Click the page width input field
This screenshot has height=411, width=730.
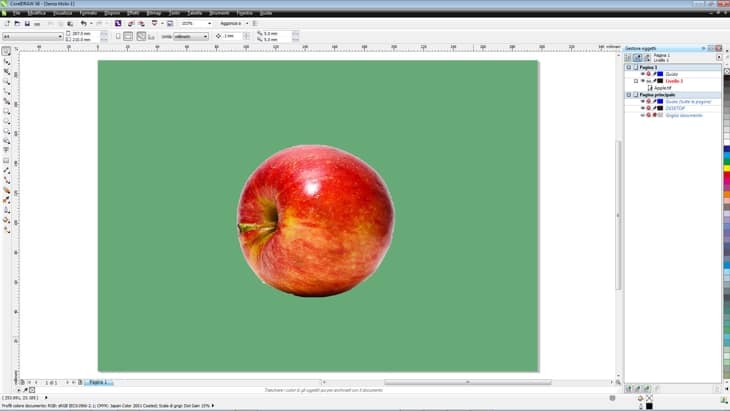[x=85, y=34]
